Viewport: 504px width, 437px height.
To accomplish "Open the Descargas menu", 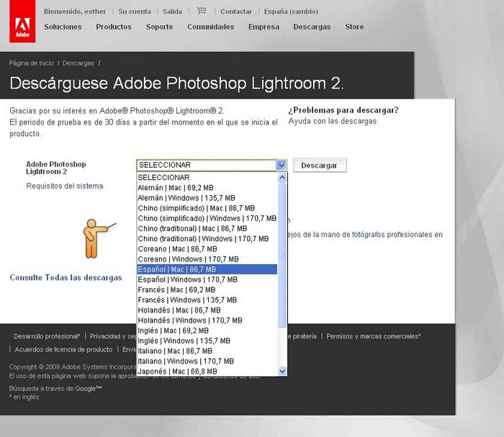I will coord(312,27).
